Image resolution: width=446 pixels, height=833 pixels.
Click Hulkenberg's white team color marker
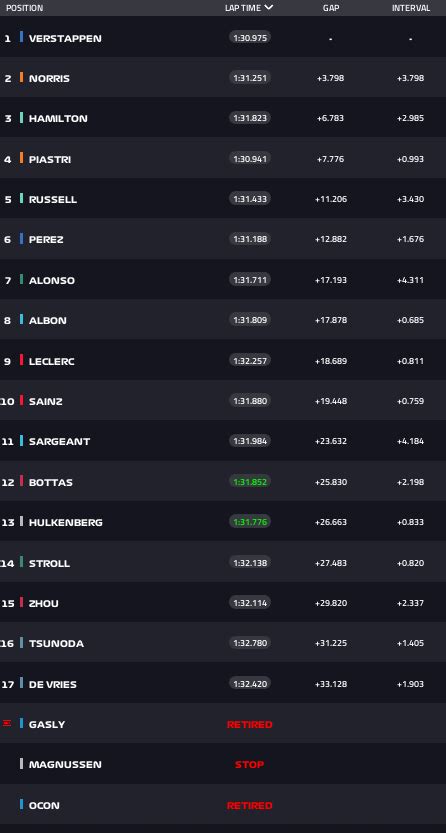point(22,521)
